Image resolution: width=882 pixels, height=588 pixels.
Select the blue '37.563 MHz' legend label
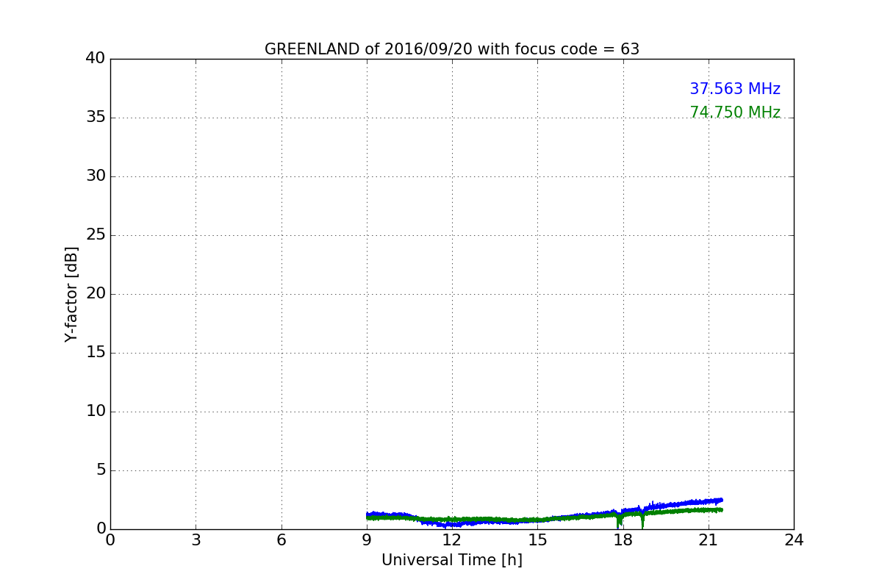pyautogui.click(x=735, y=89)
